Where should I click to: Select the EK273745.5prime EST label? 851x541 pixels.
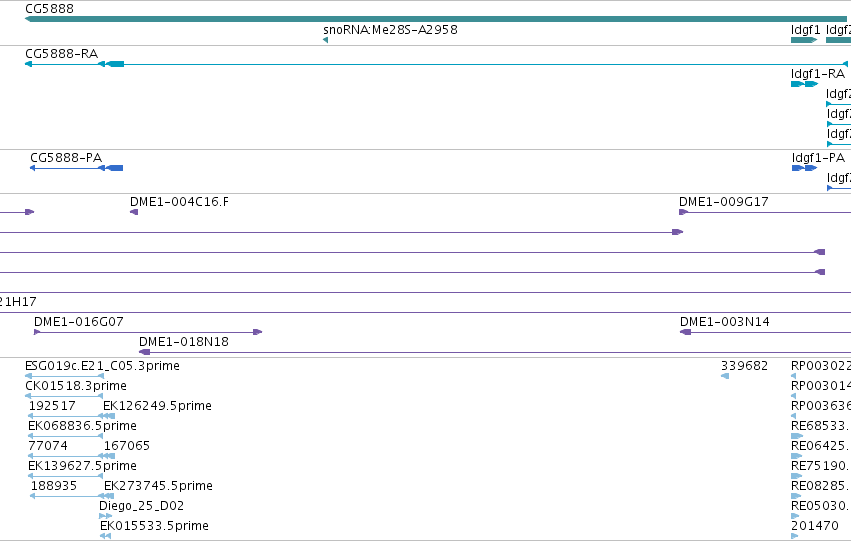tap(158, 486)
